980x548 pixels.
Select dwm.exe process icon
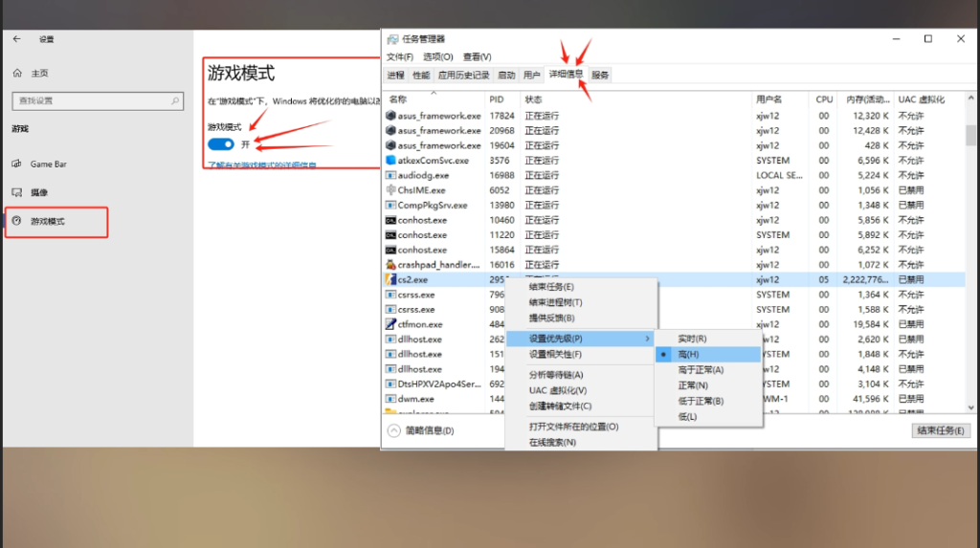(x=390, y=399)
